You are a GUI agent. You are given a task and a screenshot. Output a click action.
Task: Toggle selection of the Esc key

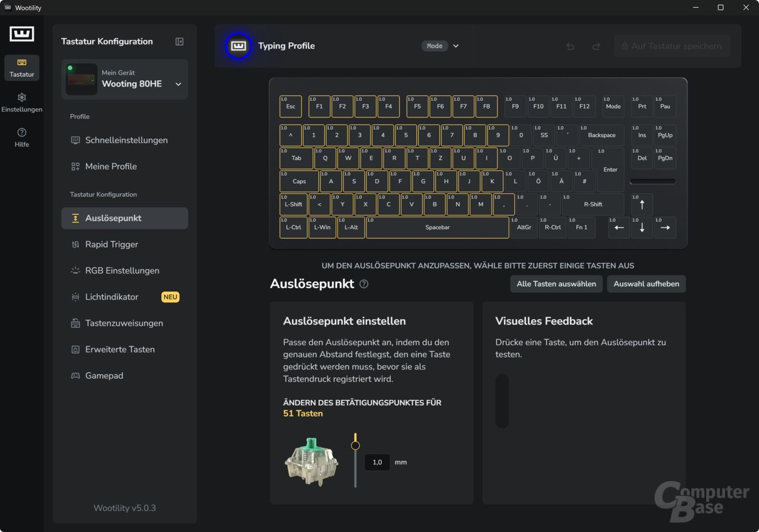click(x=291, y=107)
